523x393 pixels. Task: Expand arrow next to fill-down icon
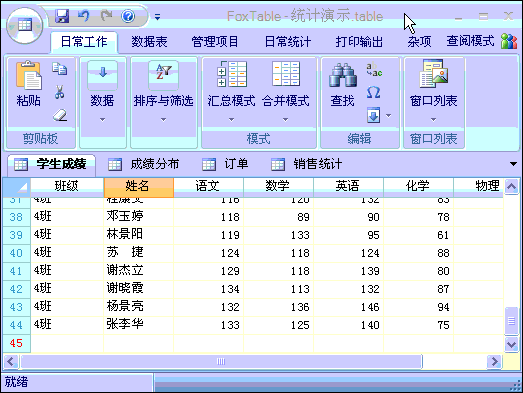tap(389, 116)
